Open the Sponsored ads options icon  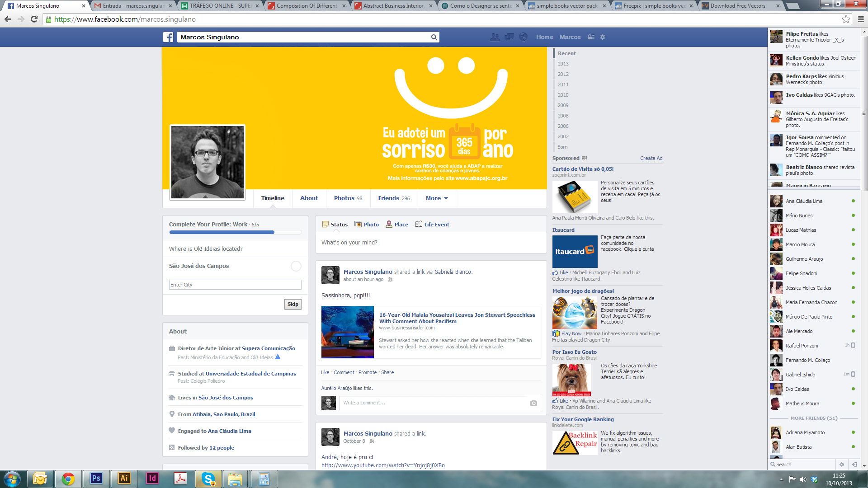pos(584,158)
